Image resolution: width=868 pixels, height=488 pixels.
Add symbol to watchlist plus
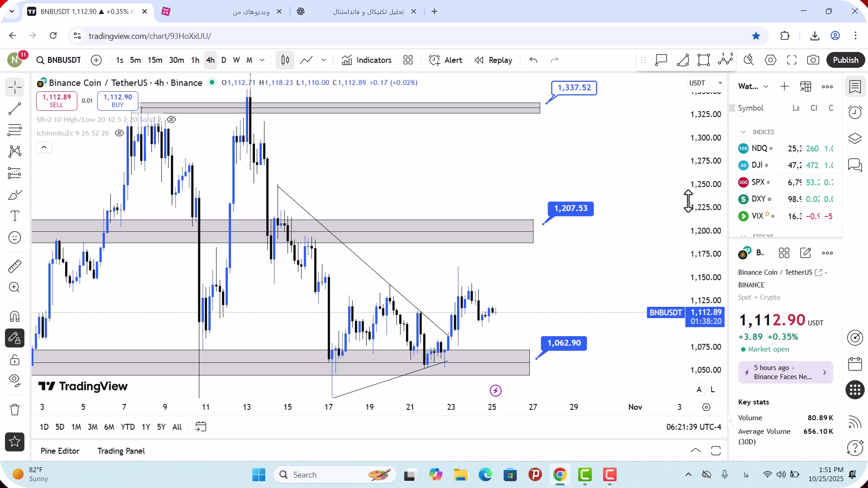click(x=784, y=87)
